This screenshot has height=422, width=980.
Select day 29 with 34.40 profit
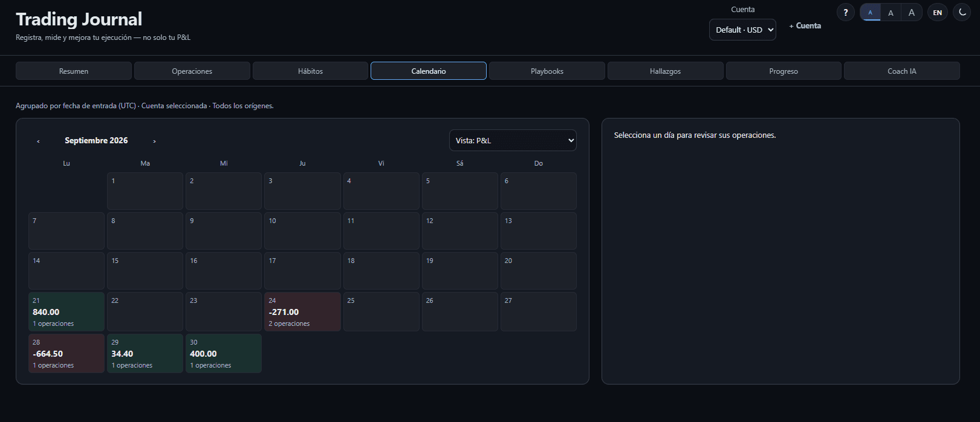tap(145, 354)
